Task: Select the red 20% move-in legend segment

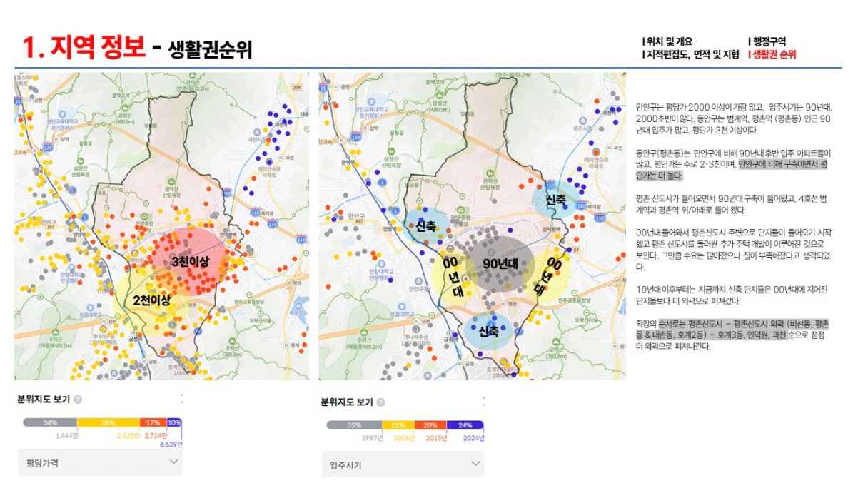Action: point(431,425)
